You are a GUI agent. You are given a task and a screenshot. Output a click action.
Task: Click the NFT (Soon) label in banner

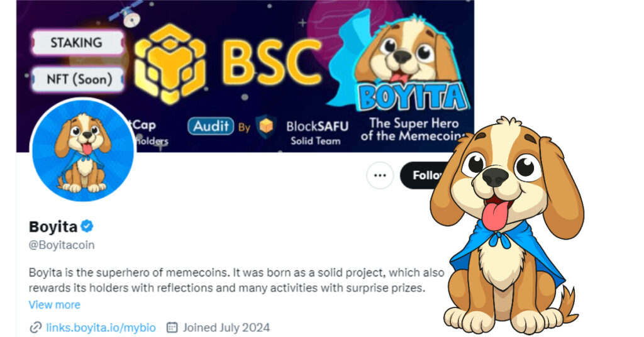pyautogui.click(x=78, y=79)
